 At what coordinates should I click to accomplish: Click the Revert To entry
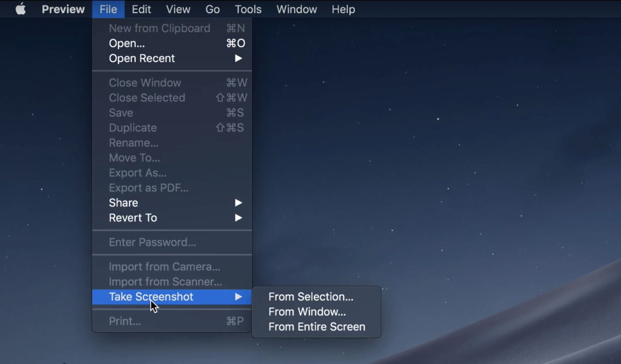[x=133, y=218]
